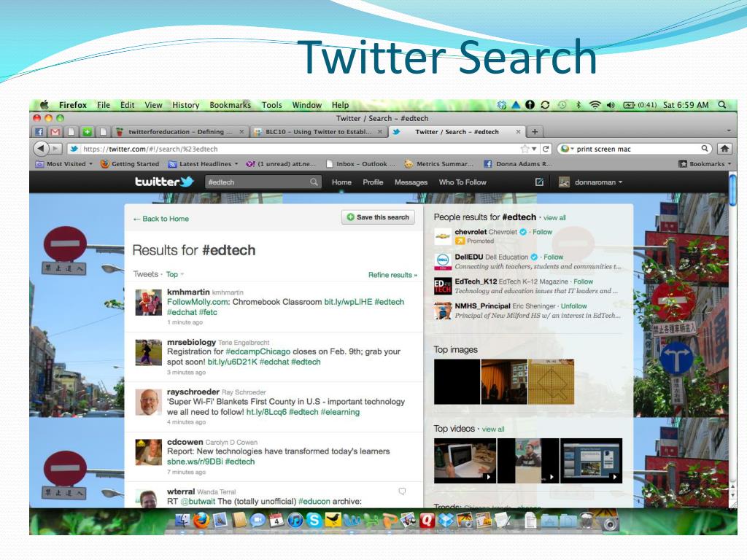This screenshot has width=747, height=560.
Task: Open Finder from the Dock
Action: tap(182, 520)
